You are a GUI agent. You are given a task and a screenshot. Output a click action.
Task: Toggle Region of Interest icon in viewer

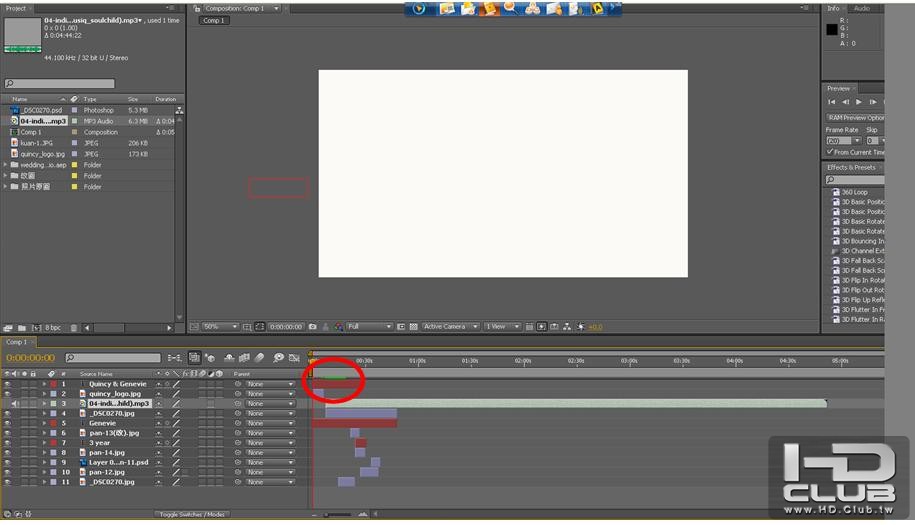coord(401,327)
